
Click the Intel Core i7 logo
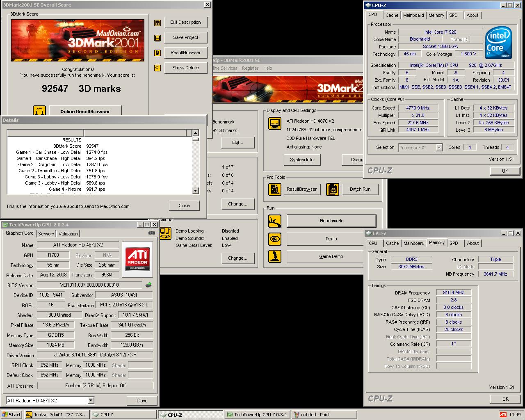click(x=498, y=43)
